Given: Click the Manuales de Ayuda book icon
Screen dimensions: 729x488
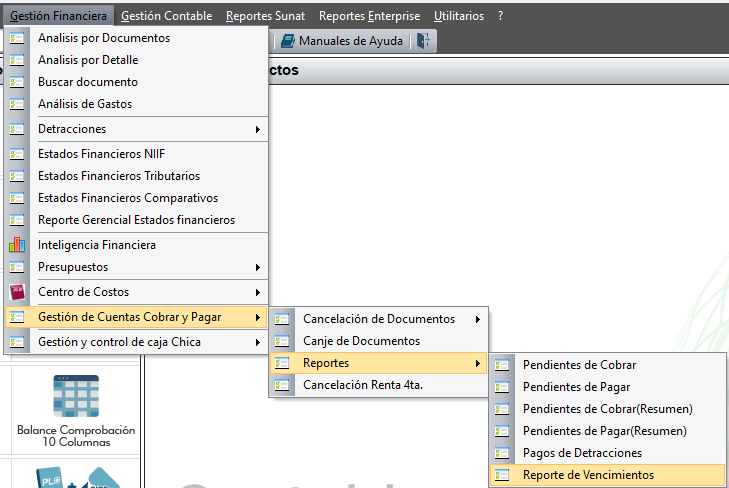Looking at the screenshot, I should pos(288,41).
